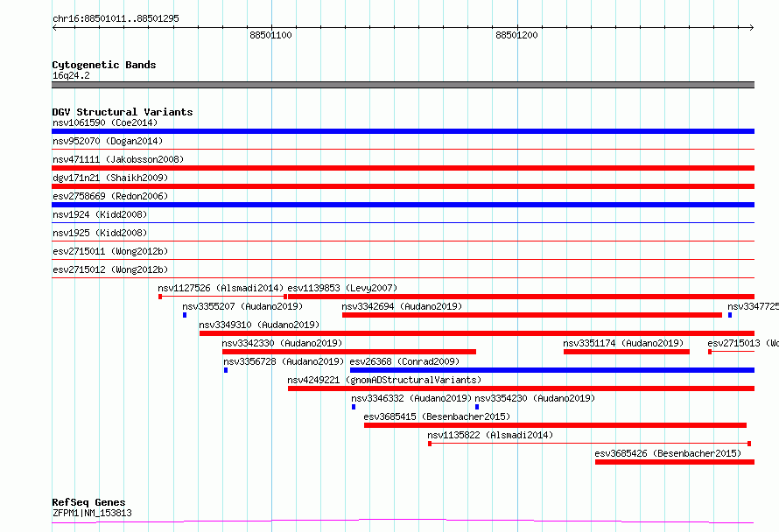Screen dimensions: 779x532
Task: Click the small blue nsv3346332 marker
Action: click(x=354, y=408)
